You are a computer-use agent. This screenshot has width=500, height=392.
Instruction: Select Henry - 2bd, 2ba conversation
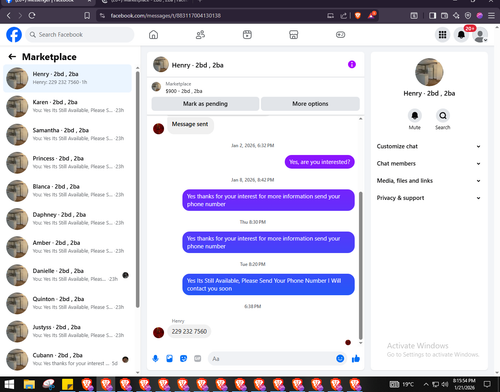pyautogui.click(x=67, y=78)
